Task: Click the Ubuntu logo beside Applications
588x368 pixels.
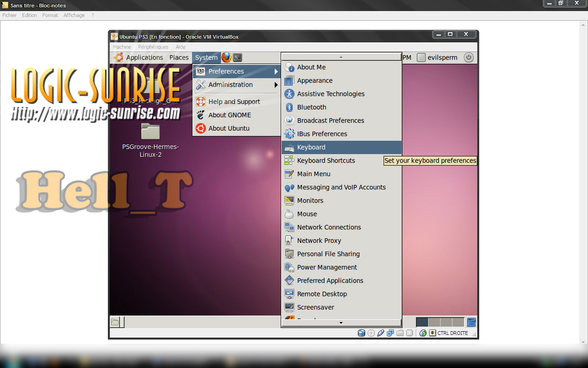Action: coord(119,57)
